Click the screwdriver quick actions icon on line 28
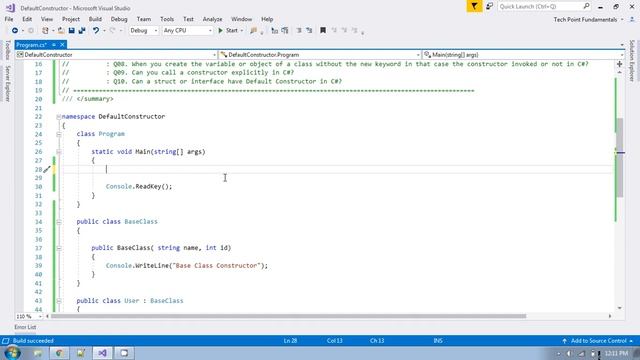 47,169
